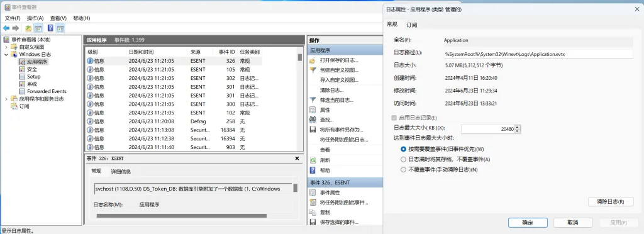Click 将任务附加到此日志... in the actions pane
Viewport: 644px width, 234px height.
(344, 140)
